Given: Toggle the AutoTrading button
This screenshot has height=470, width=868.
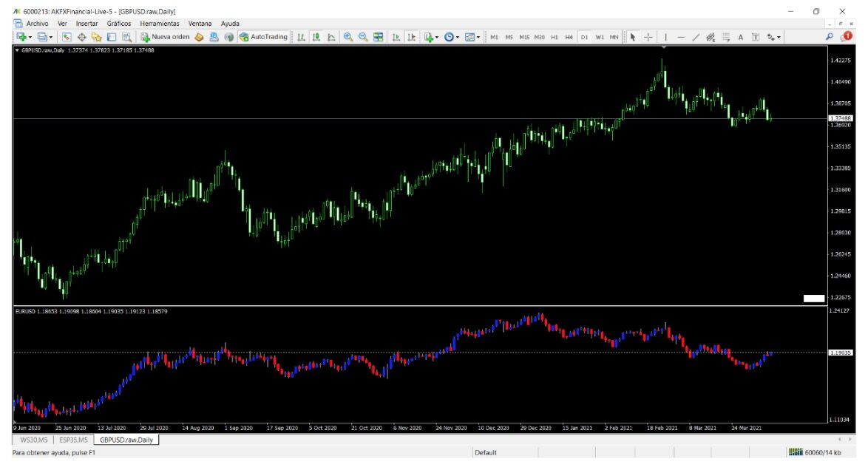Looking at the screenshot, I should coord(263,37).
